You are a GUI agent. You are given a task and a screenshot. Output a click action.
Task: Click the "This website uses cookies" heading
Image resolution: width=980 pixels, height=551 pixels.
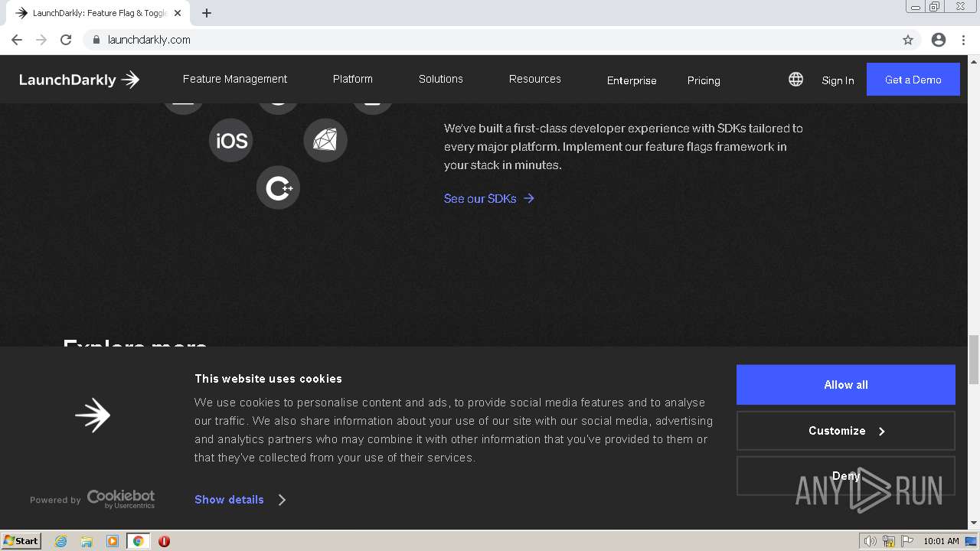pyautogui.click(x=268, y=379)
